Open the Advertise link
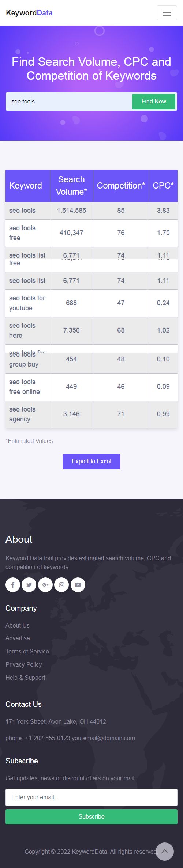The height and width of the screenshot is (868, 183). (18, 638)
